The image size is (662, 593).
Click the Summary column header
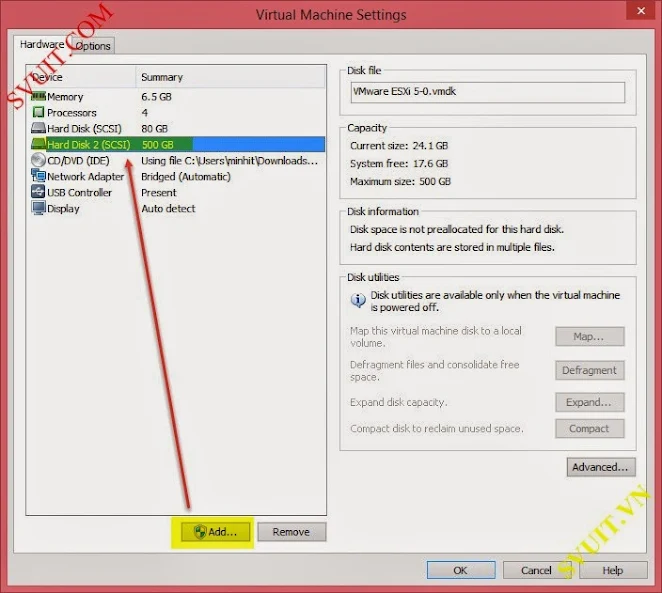(231, 77)
